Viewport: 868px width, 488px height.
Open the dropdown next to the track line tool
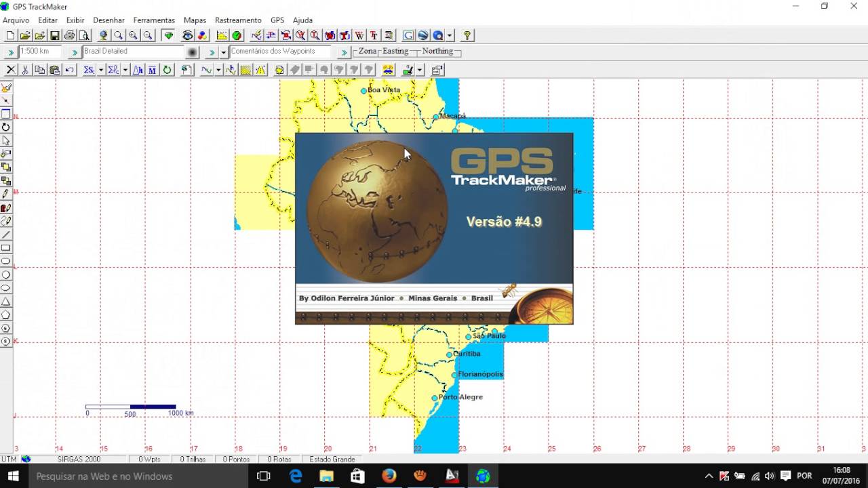click(x=218, y=70)
